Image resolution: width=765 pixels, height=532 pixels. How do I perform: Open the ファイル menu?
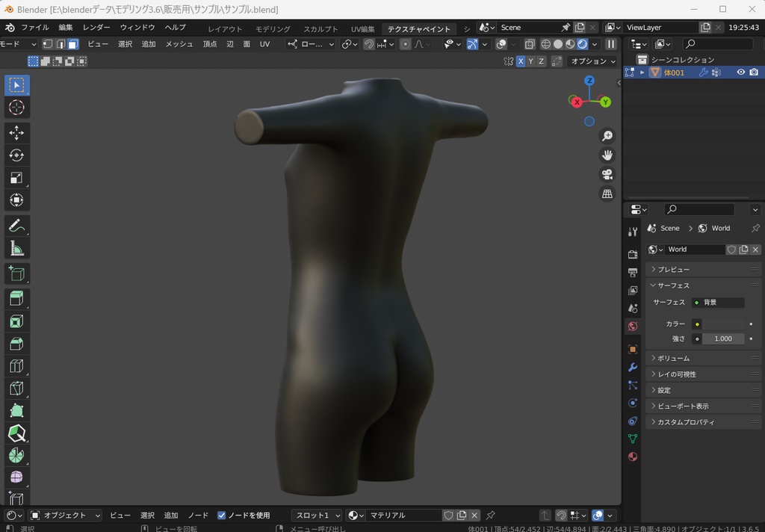pyautogui.click(x=34, y=28)
